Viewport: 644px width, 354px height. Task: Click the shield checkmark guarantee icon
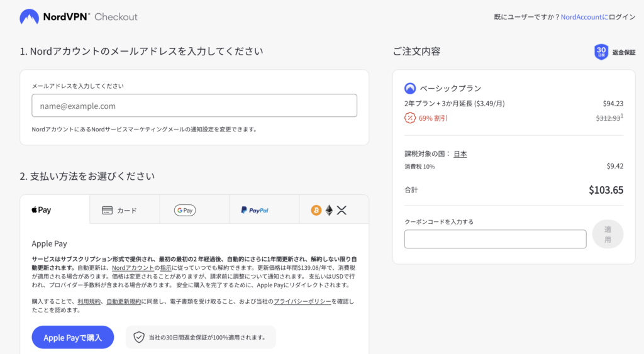click(x=139, y=337)
